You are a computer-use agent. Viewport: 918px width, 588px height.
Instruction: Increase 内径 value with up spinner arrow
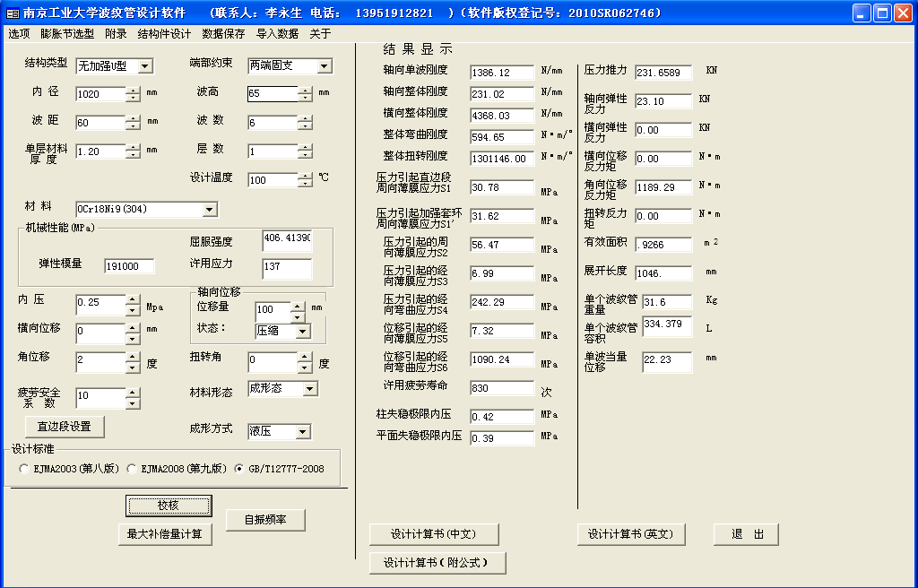(x=133, y=90)
